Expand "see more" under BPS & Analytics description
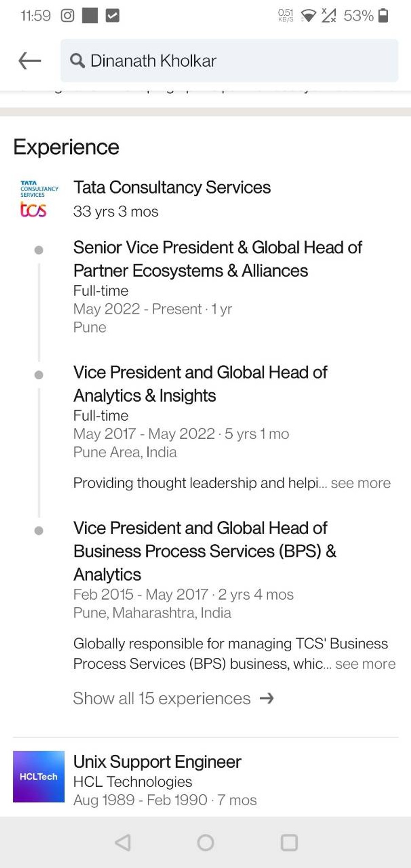This screenshot has height=868, width=411. [365, 664]
